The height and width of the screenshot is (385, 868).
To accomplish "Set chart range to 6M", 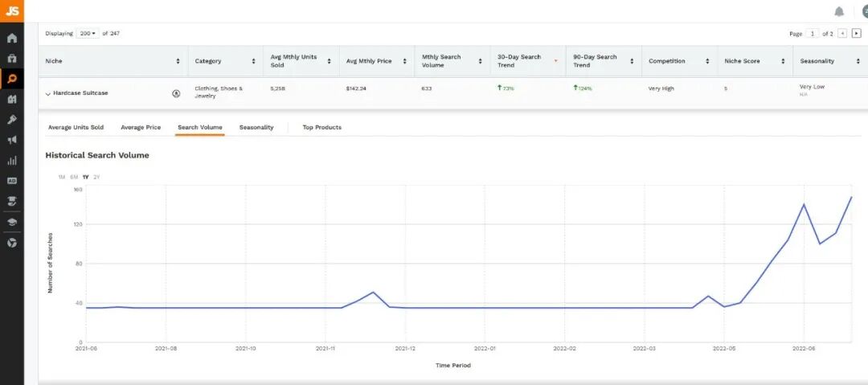I will tap(74, 178).
